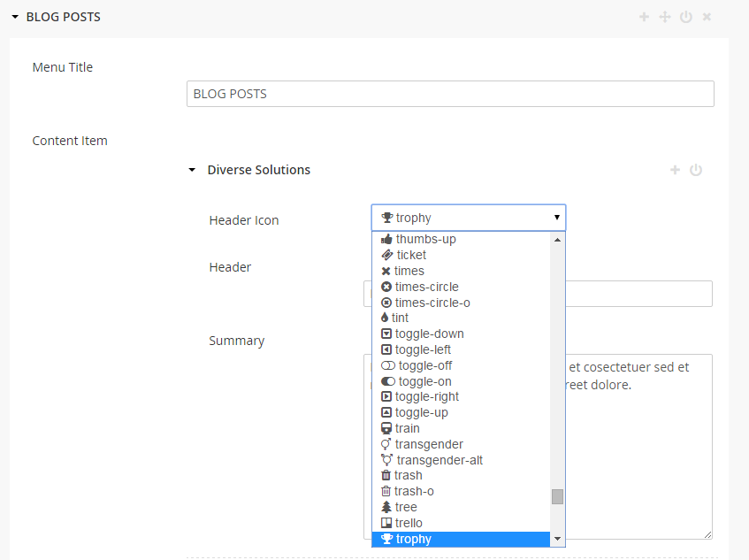This screenshot has width=749, height=560.
Task: Pick the tint icon option
Action: tap(400, 318)
